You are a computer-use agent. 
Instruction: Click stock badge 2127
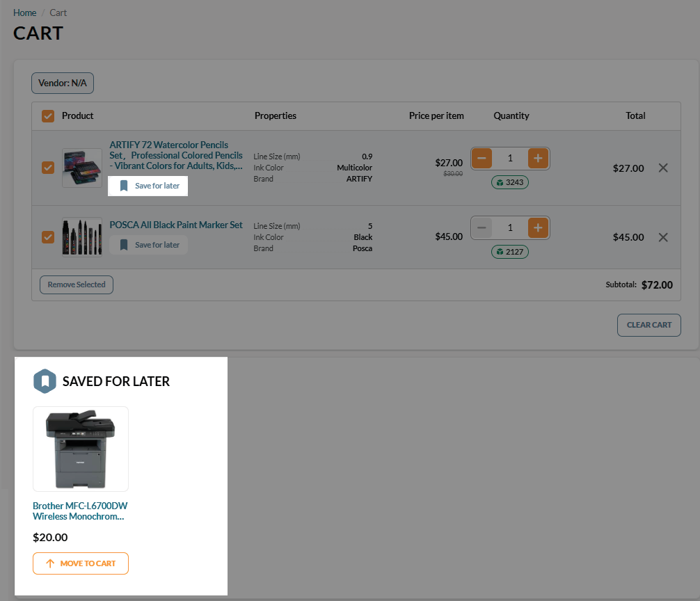point(510,252)
